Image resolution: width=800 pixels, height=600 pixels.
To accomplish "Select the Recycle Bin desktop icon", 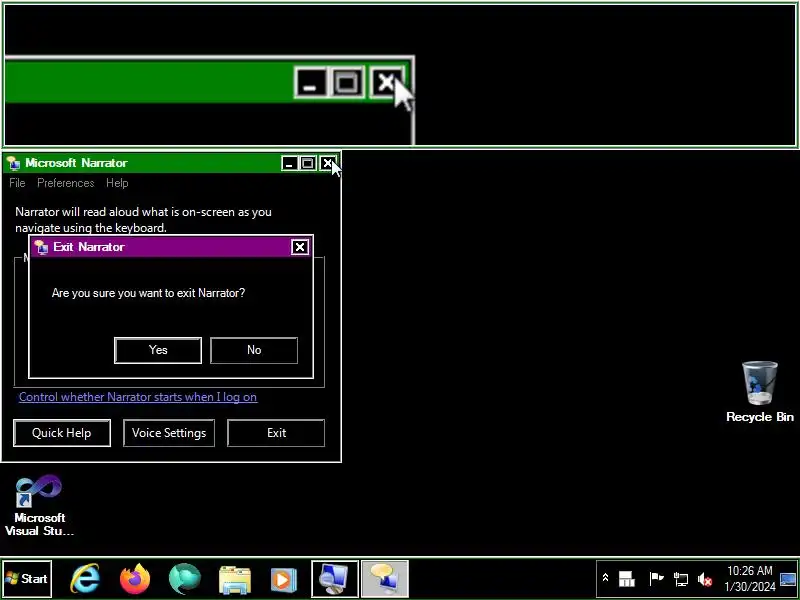I will click(x=760, y=392).
